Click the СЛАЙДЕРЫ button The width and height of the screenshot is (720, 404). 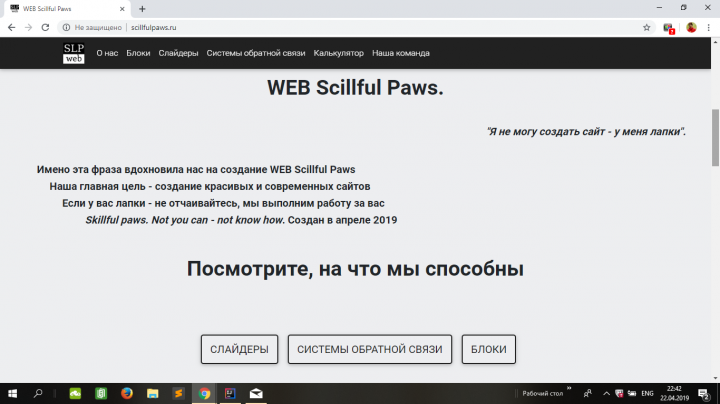239,349
